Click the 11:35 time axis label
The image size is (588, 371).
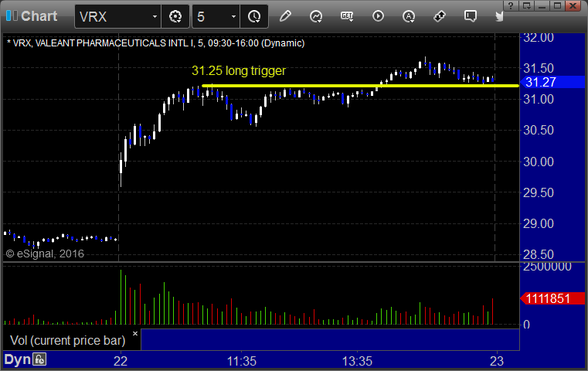(x=242, y=361)
